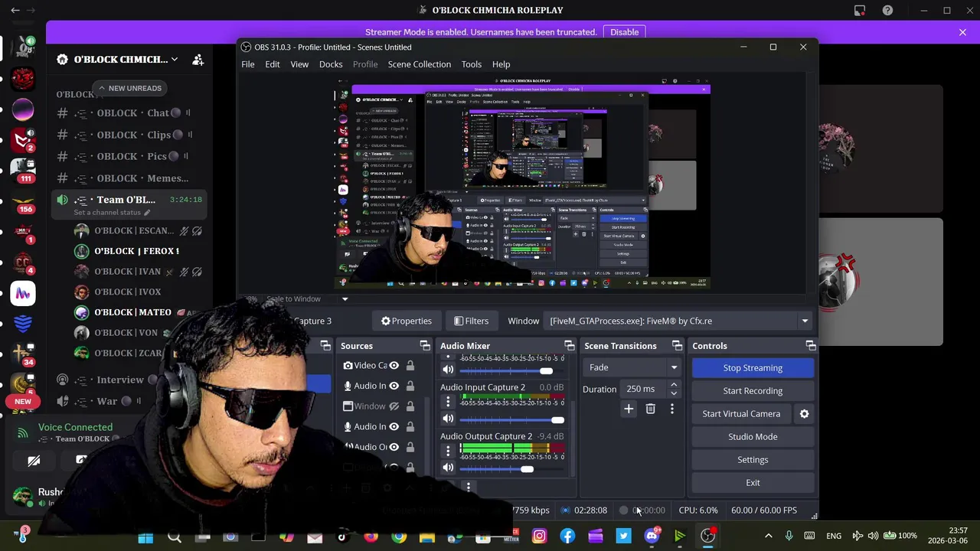Image resolution: width=980 pixels, height=551 pixels.
Task: Delete the scene transition with the trash icon
Action: pyautogui.click(x=650, y=409)
